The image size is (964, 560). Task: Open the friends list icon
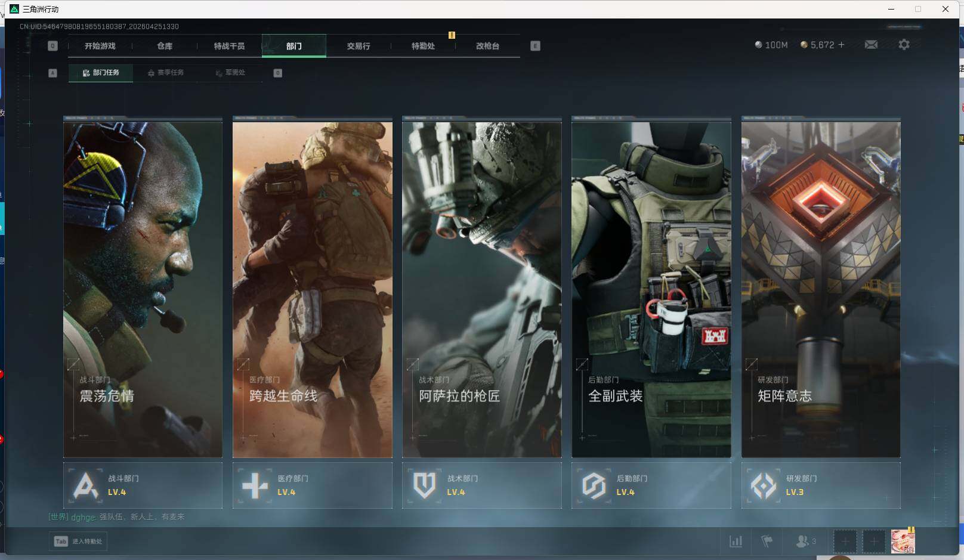coord(805,542)
